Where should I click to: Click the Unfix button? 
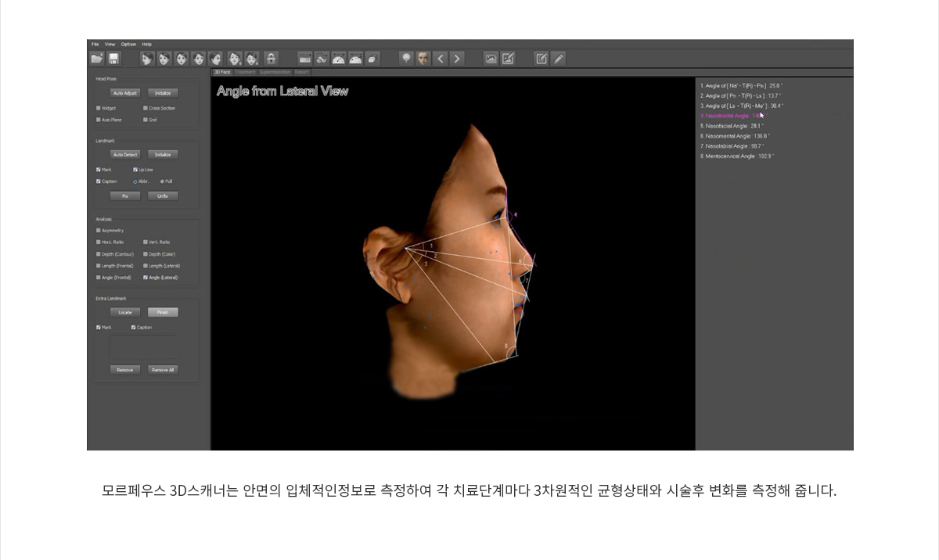pyautogui.click(x=163, y=196)
